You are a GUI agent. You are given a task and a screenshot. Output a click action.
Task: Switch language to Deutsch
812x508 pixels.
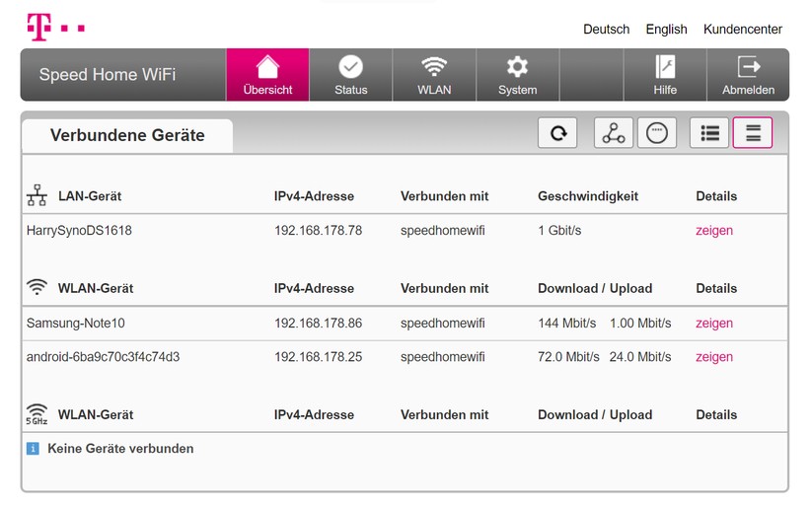pyautogui.click(x=606, y=30)
